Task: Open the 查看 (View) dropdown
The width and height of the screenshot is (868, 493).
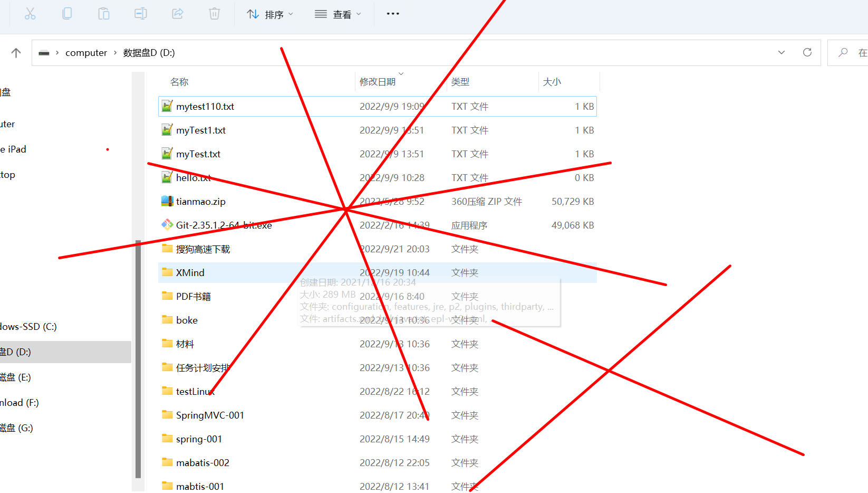Action: [x=337, y=14]
